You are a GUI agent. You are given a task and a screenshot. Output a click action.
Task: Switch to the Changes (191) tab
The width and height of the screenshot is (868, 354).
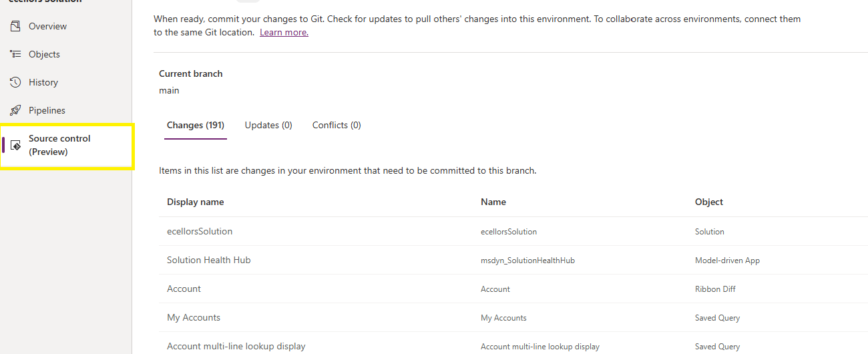[196, 125]
